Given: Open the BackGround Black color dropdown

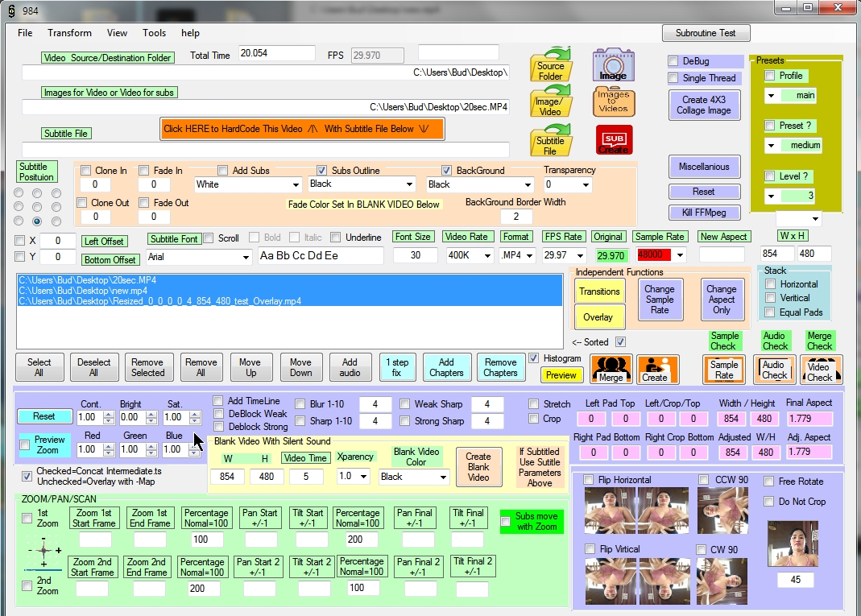Looking at the screenshot, I should (x=528, y=184).
